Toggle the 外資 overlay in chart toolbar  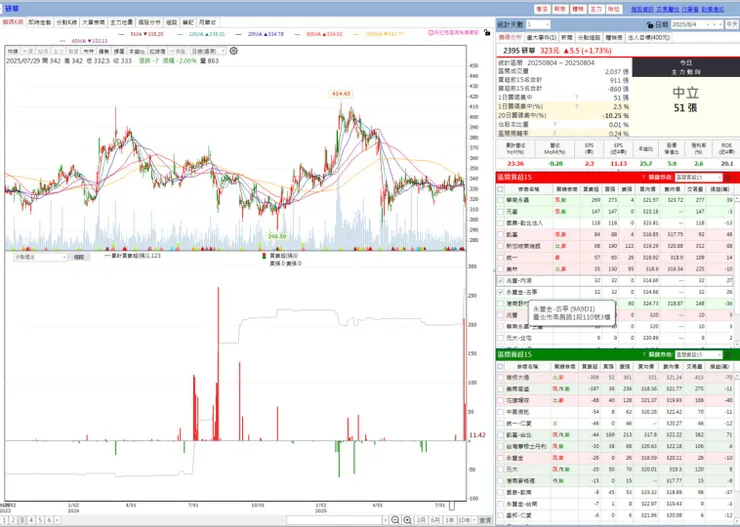[x=28, y=51]
